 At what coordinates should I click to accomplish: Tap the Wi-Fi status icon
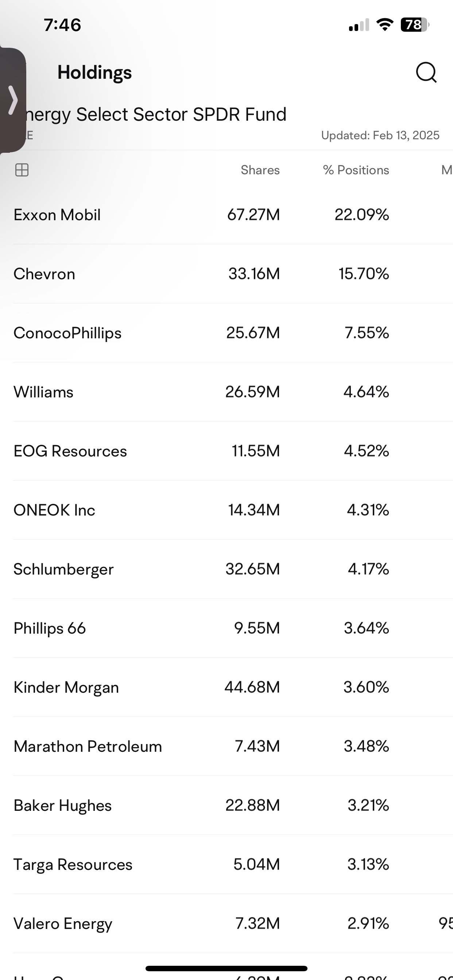tap(384, 25)
